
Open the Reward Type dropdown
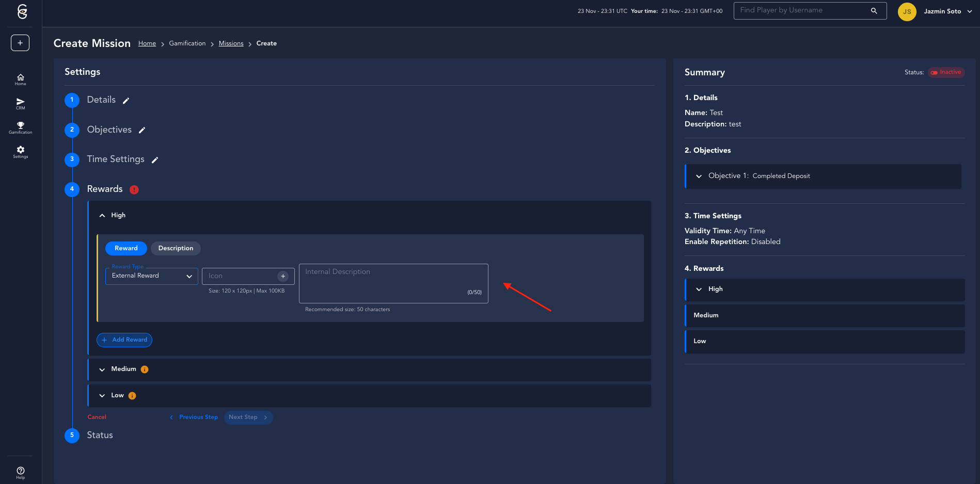point(152,276)
